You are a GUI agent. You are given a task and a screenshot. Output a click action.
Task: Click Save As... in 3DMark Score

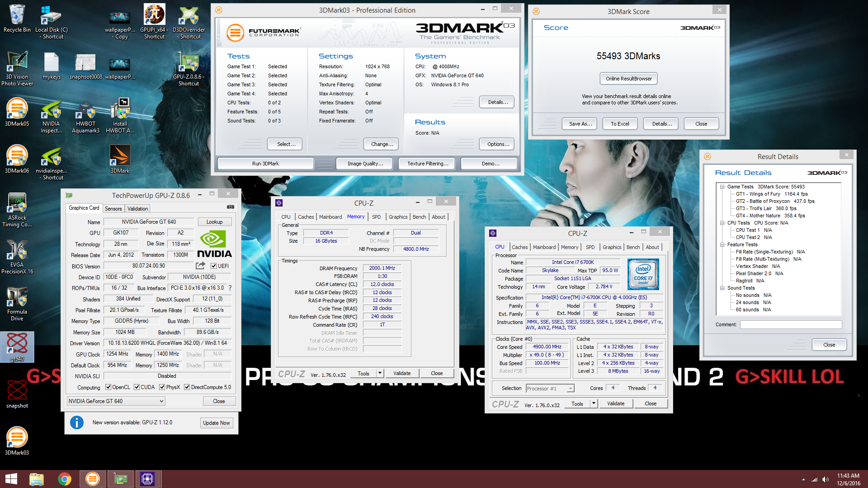pos(580,124)
